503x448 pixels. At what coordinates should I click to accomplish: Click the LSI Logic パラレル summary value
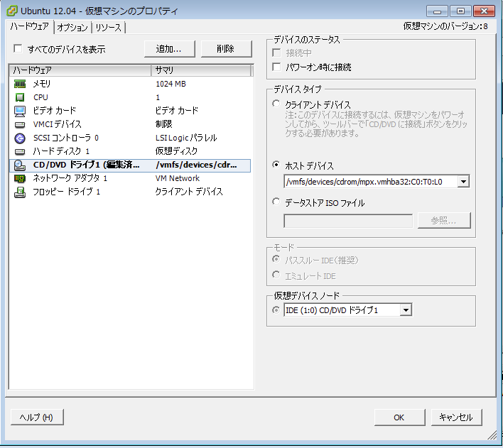click(x=186, y=138)
